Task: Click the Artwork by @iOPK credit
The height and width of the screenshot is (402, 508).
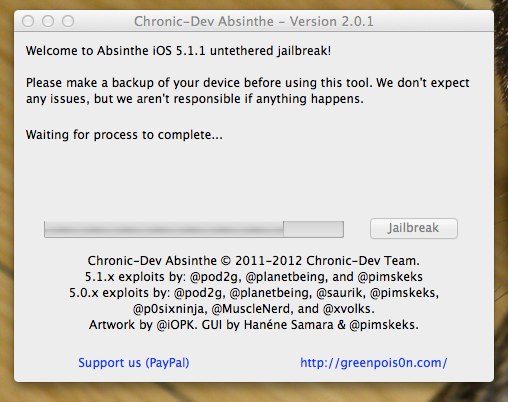Action: click(142, 325)
